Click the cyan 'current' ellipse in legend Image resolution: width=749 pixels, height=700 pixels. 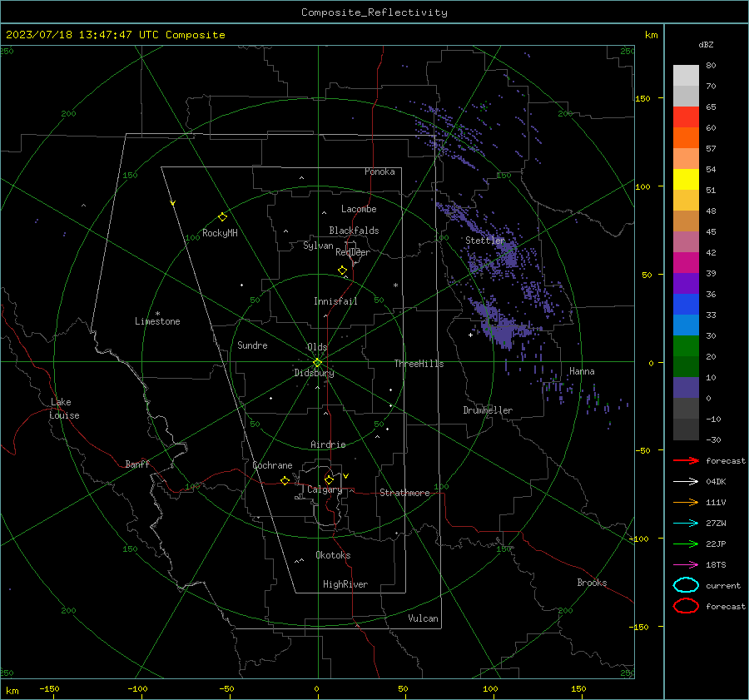[686, 585]
